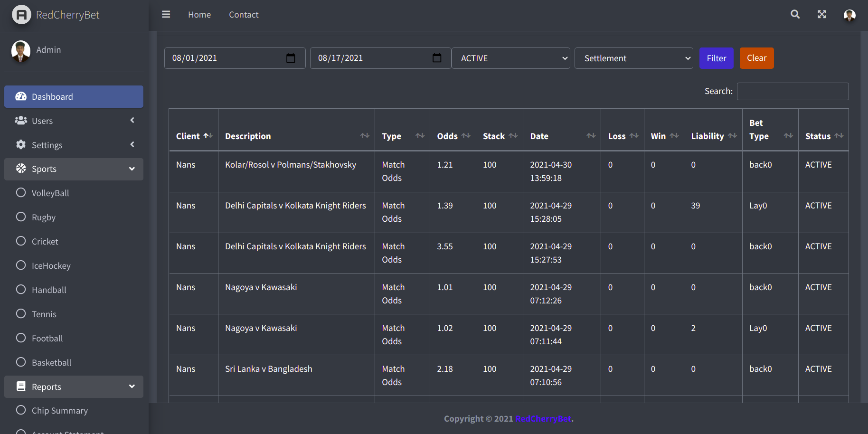Open Home in the top navigation
Screen dimensions: 868x434
point(199,15)
